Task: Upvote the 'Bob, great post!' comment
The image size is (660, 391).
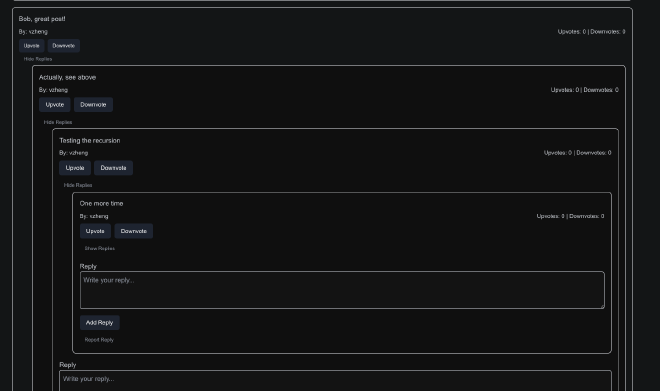Action: [x=32, y=45]
